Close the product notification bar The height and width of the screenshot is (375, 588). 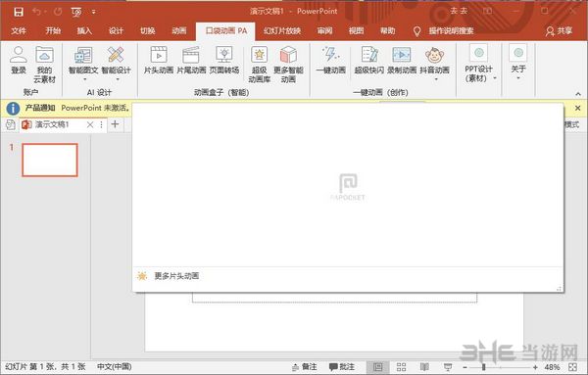coord(578,108)
